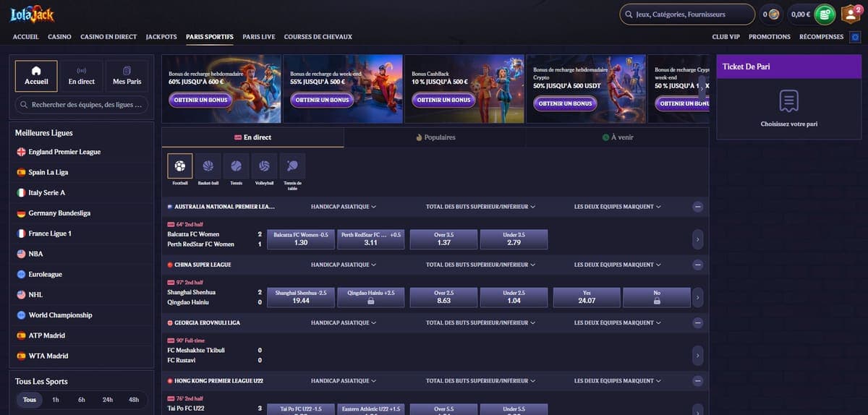Image resolution: width=868 pixels, height=415 pixels.
Task: Open the LolaJack logo home link
Action: pos(33,13)
